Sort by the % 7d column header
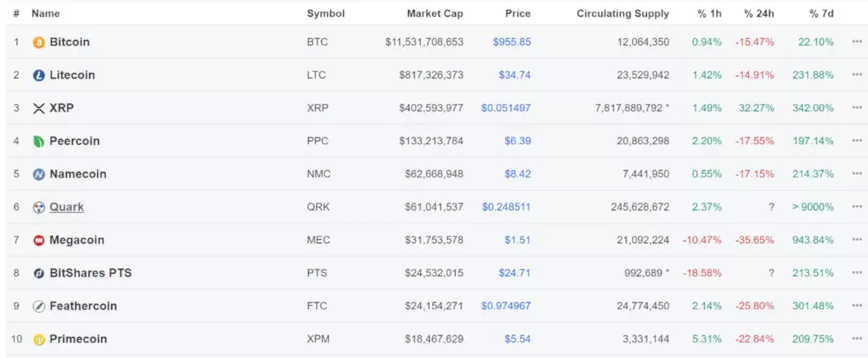868x358 pixels. point(821,13)
